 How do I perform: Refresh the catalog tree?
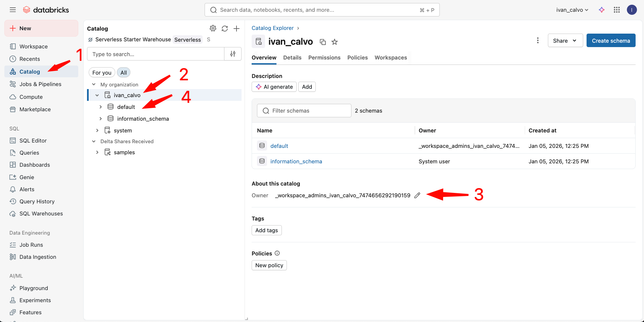point(225,29)
